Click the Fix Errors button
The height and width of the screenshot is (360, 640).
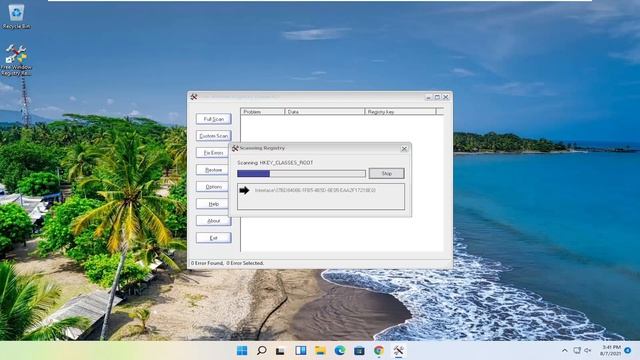[213, 153]
